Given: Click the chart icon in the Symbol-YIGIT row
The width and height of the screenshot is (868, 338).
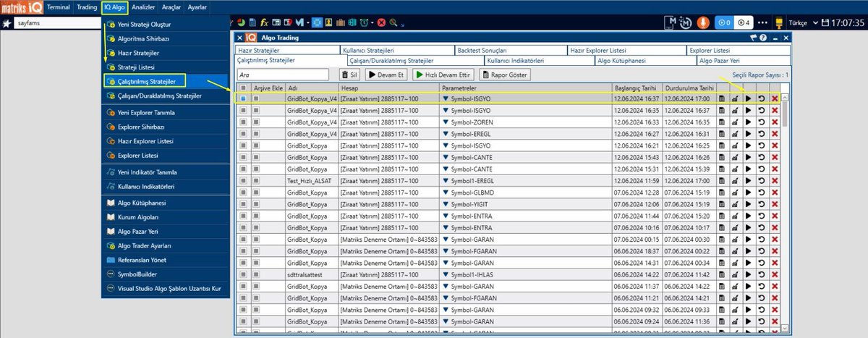Looking at the screenshot, I should (735, 203).
